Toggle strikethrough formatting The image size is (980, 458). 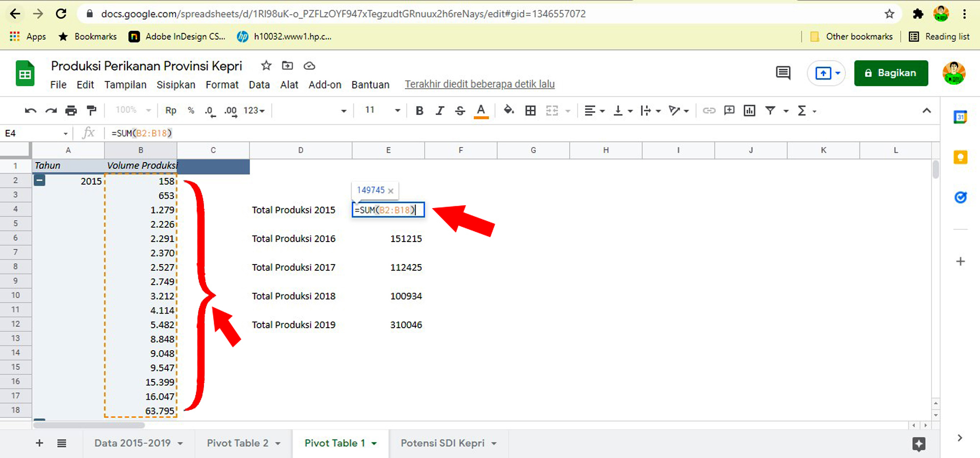(x=460, y=110)
